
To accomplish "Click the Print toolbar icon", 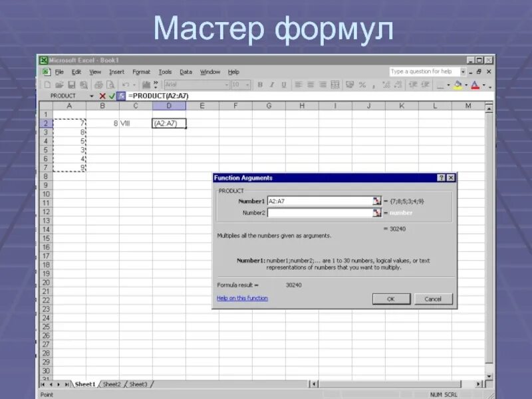I will 98,85.
